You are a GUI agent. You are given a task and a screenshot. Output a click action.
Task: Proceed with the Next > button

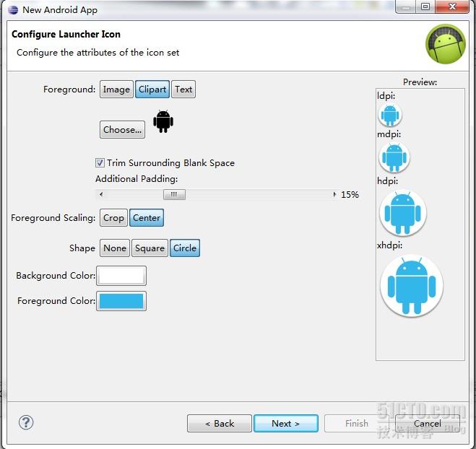(286, 423)
